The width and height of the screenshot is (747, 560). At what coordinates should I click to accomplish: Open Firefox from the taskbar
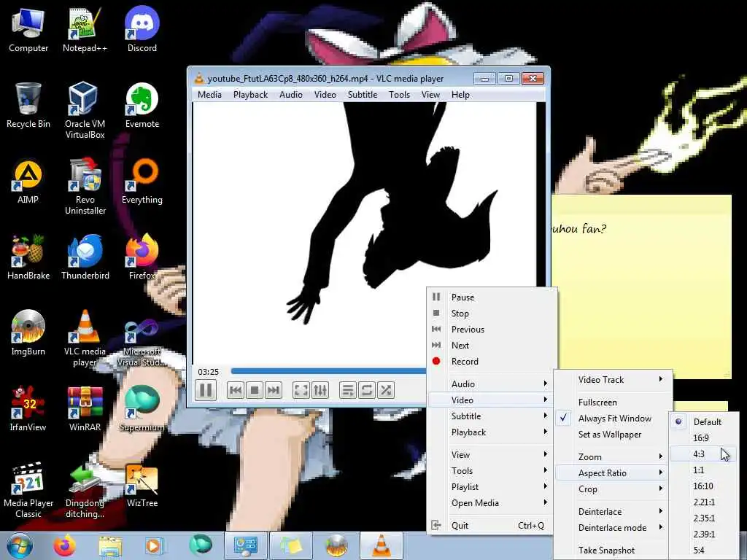coord(64,545)
